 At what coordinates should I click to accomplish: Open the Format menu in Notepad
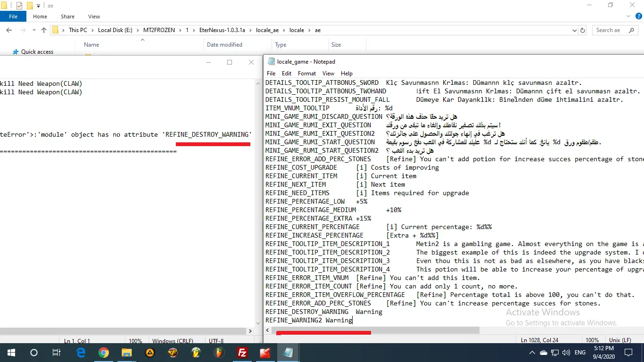(306, 74)
